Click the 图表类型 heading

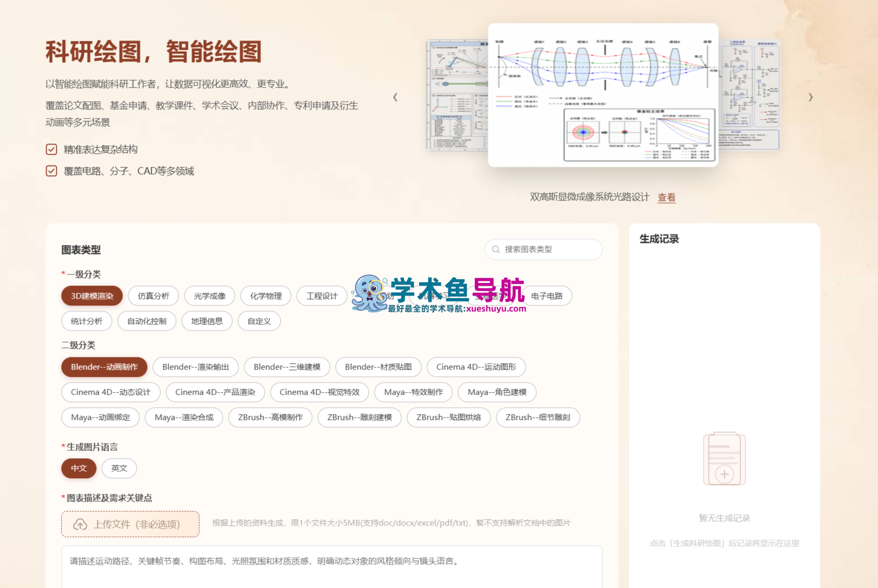coord(81,250)
